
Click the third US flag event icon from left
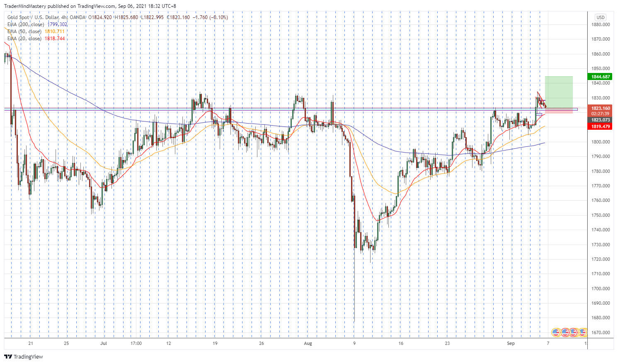point(574,332)
